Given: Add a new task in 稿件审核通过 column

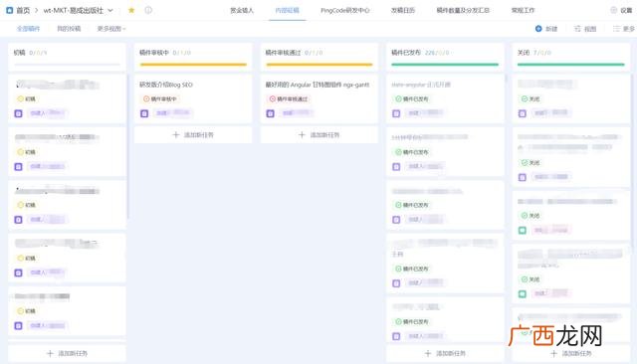Looking at the screenshot, I should [x=318, y=134].
